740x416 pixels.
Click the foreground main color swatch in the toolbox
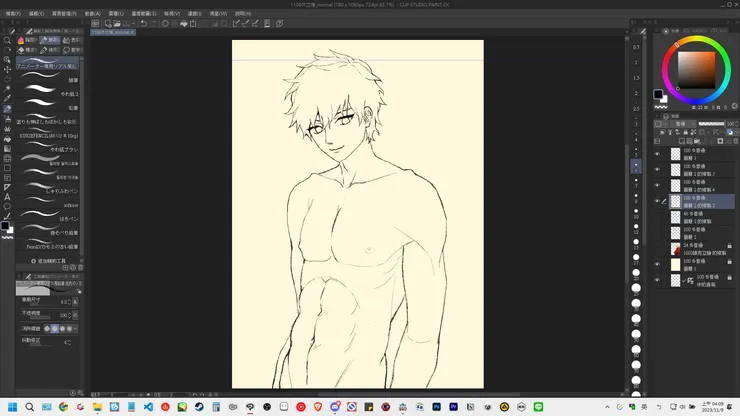point(5,226)
